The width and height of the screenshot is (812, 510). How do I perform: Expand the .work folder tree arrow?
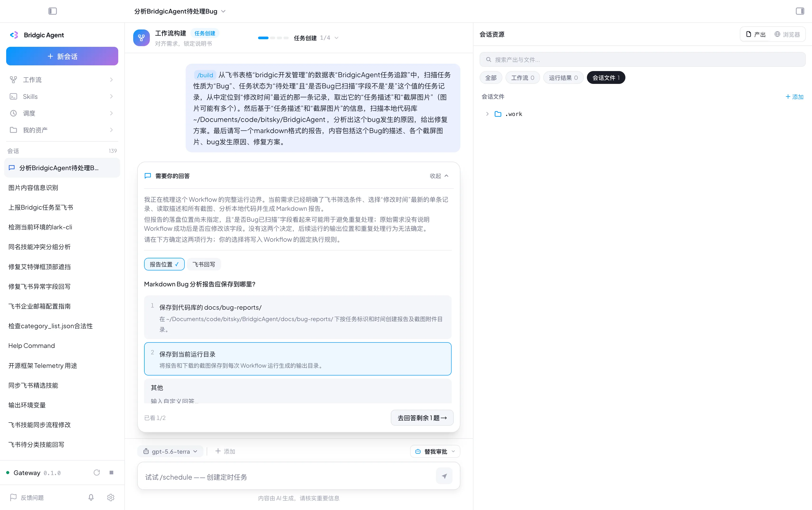pos(487,114)
